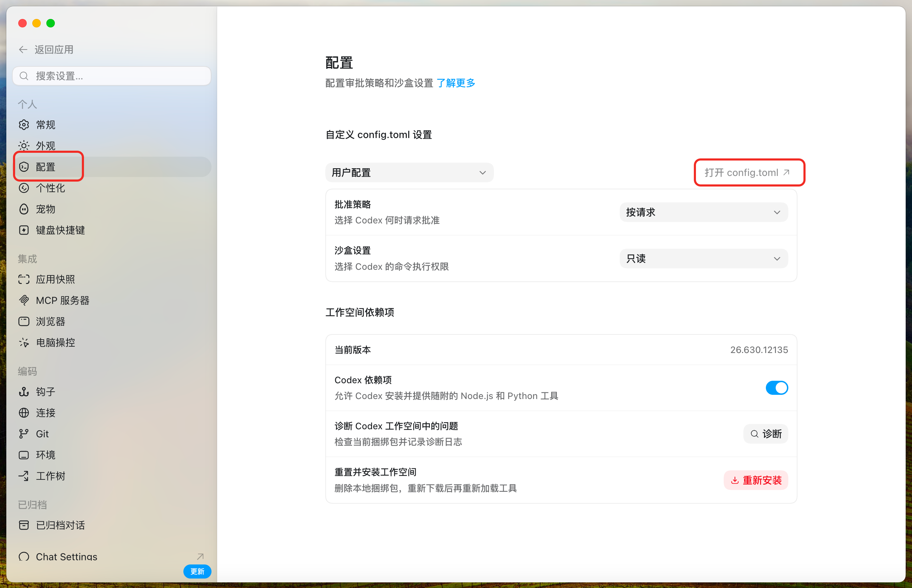Viewport: 912px width, 588px height.
Task: Click the magnifier icon inside 诊断 button
Action: (755, 434)
